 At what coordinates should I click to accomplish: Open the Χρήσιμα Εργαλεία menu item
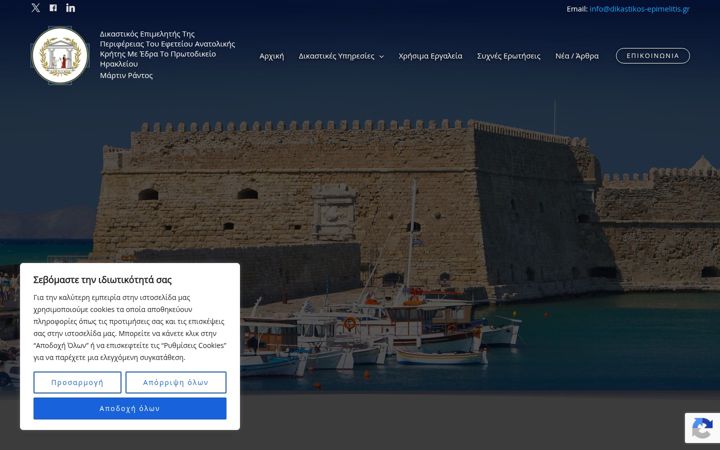430,56
